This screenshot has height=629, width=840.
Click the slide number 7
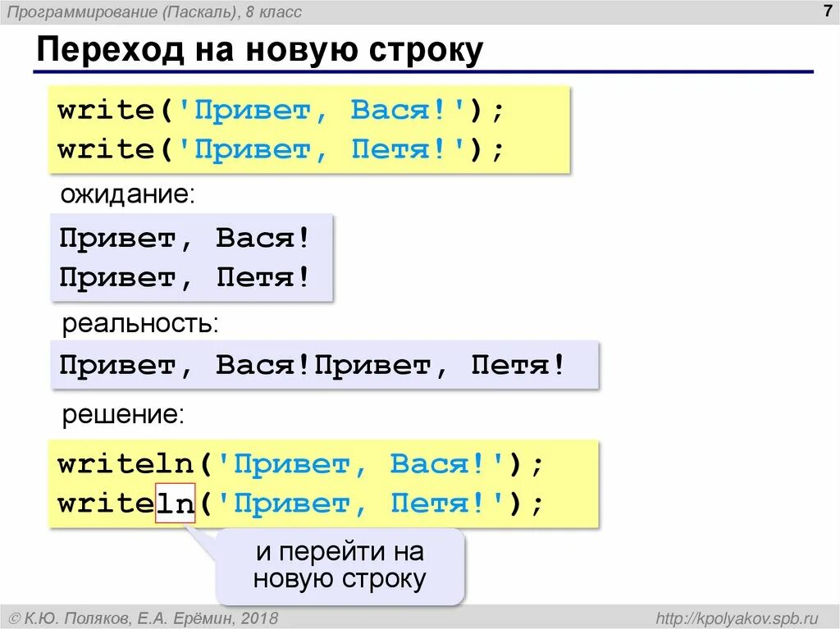(x=828, y=10)
